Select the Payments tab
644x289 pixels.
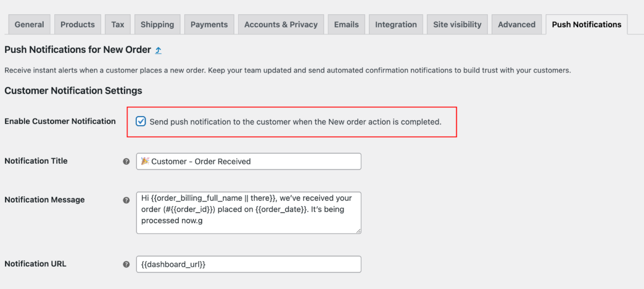[x=209, y=25]
